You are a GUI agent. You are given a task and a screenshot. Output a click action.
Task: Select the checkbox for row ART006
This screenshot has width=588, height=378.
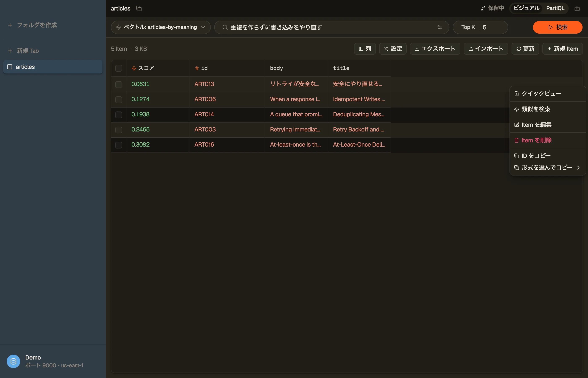[118, 100]
